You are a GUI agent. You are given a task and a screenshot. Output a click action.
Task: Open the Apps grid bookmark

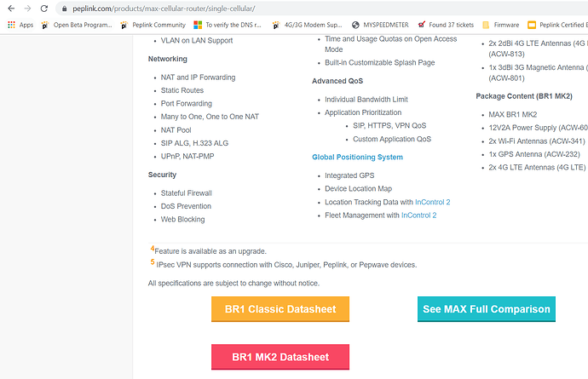pos(20,25)
